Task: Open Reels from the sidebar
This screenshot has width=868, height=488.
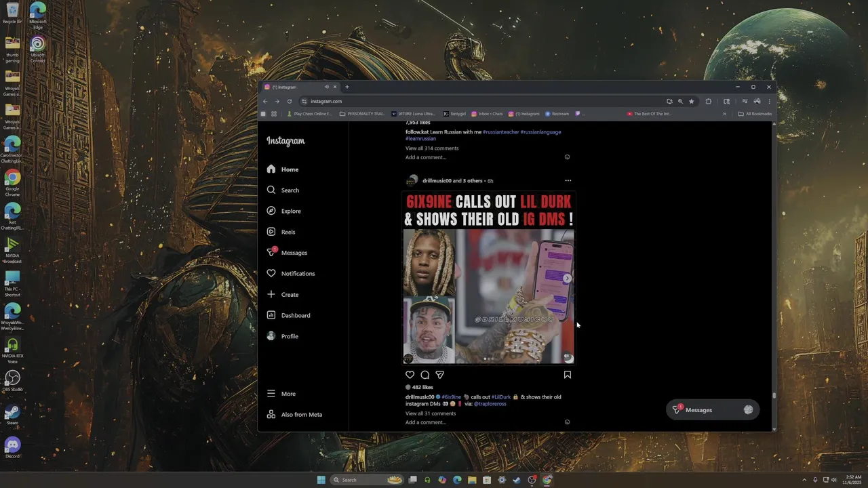Action: tap(281, 232)
